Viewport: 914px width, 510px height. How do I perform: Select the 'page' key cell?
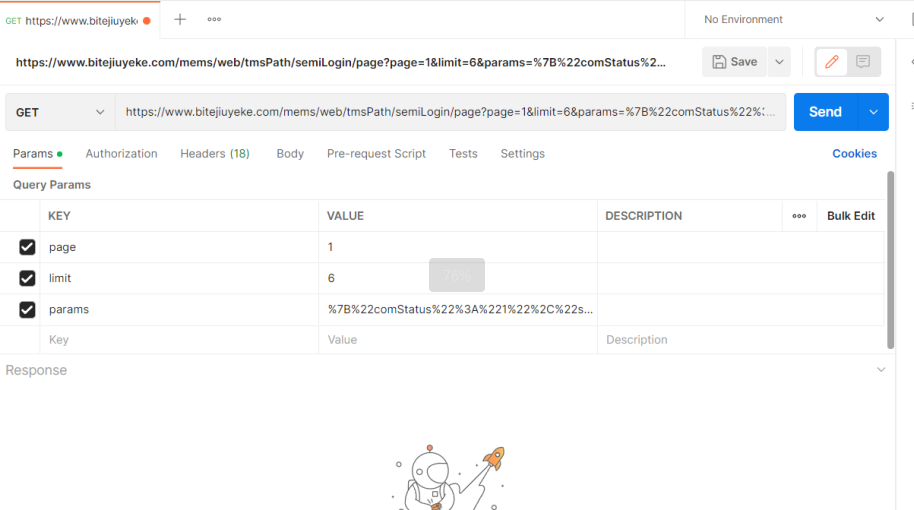[179, 247]
